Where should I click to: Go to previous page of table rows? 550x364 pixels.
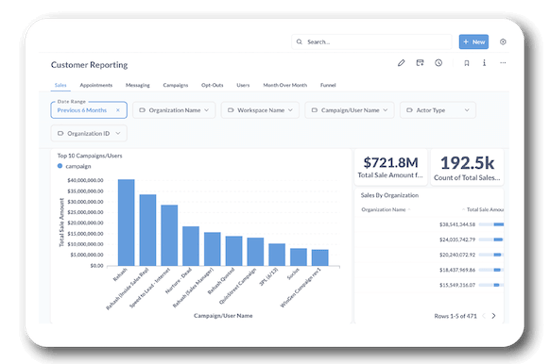pyautogui.click(x=484, y=316)
